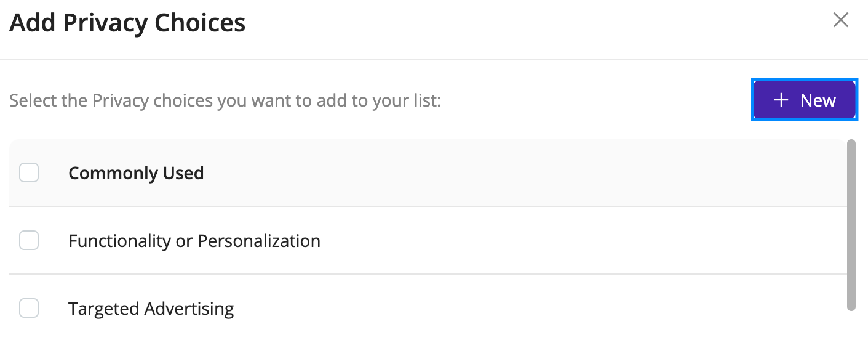Select the Commonly Used header label

pyautogui.click(x=136, y=173)
